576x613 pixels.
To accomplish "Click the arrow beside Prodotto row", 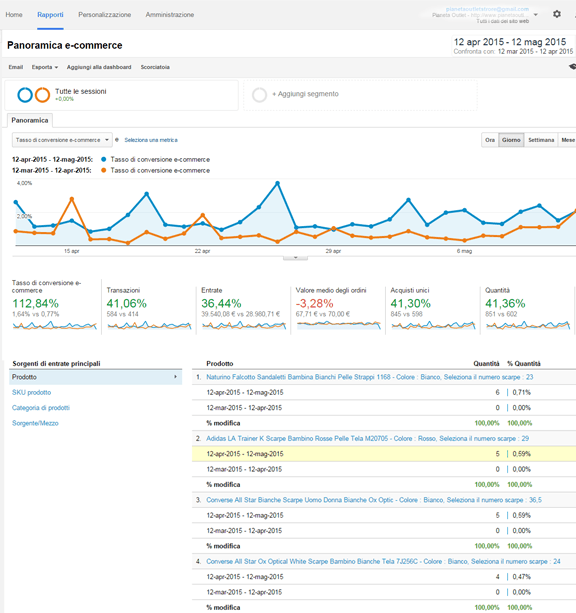I will click(x=175, y=376).
